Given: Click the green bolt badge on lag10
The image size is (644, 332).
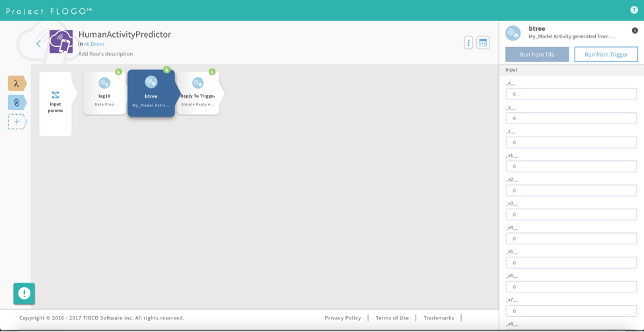Looking at the screenshot, I should pyautogui.click(x=119, y=72).
